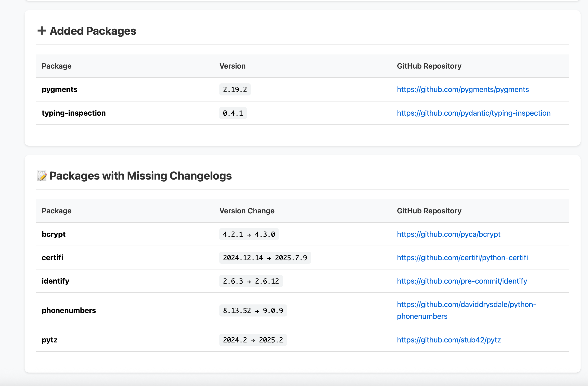Open the pyca/bcrypt GitHub link

point(448,234)
